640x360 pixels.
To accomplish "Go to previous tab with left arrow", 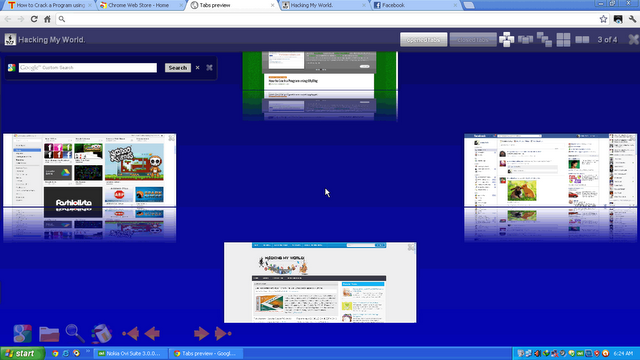I will coord(152,333).
